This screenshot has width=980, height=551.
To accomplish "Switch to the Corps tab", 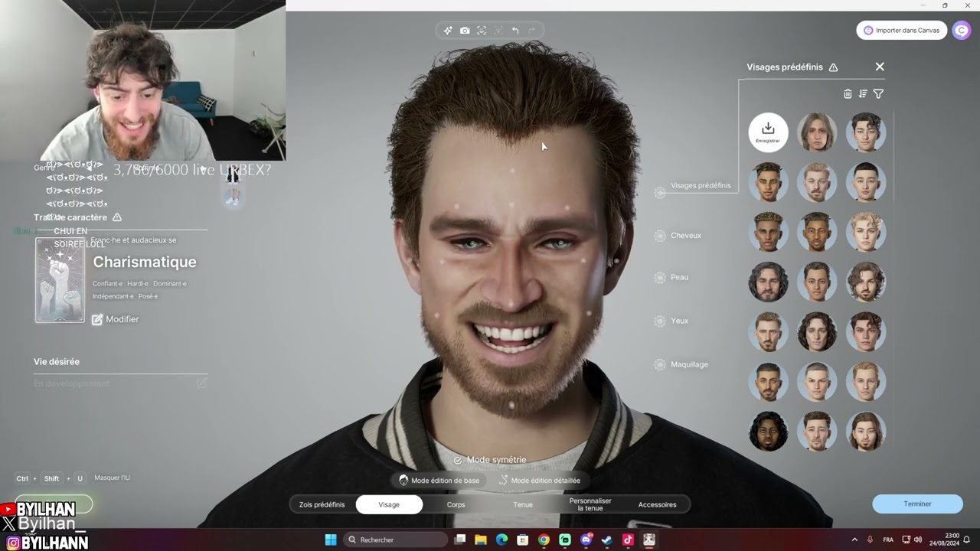I will (456, 504).
